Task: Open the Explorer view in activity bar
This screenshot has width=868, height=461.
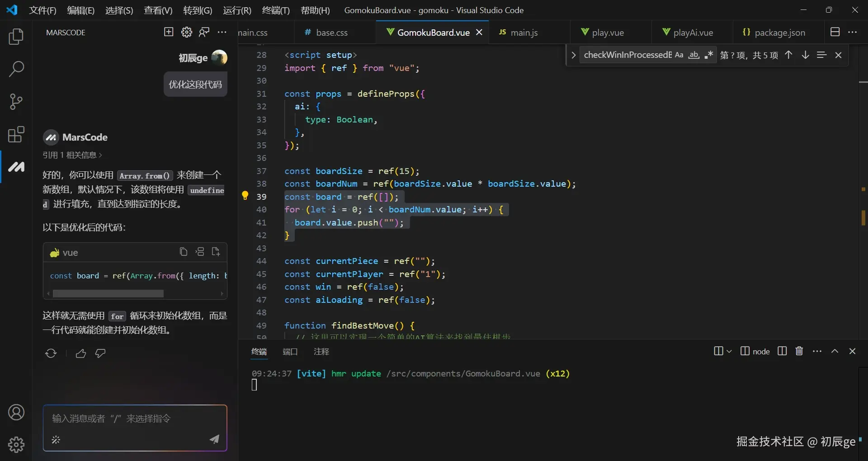Action: click(x=16, y=37)
